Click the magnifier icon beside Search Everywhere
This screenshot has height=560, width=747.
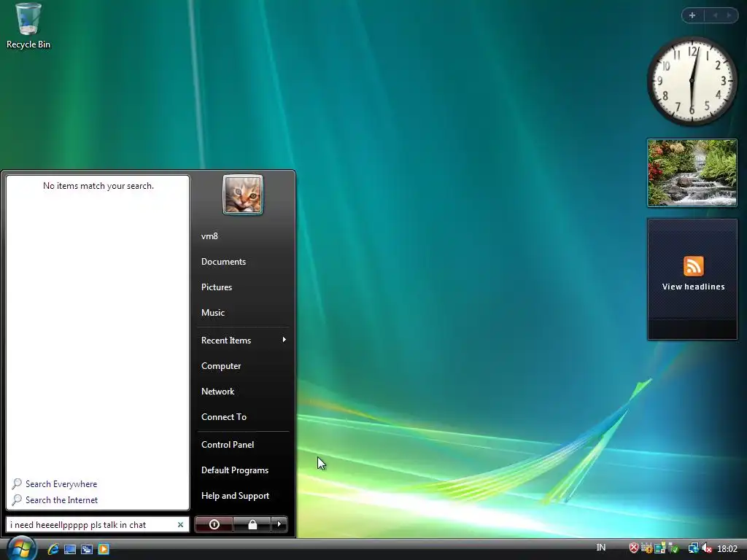tap(17, 484)
